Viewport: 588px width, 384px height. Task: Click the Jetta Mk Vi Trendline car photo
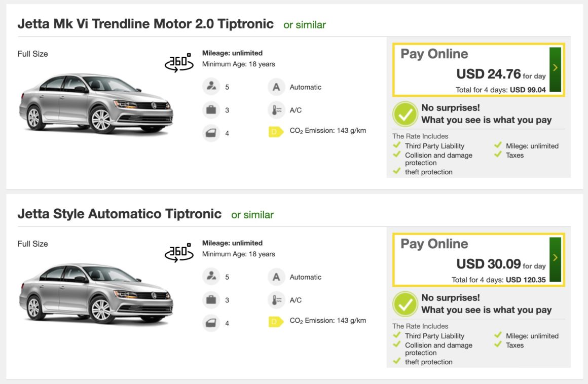coord(96,103)
